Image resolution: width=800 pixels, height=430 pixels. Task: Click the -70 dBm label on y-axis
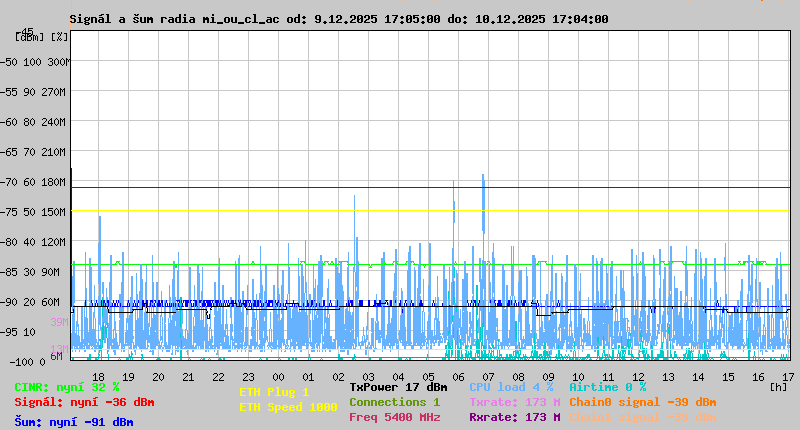point(10,182)
